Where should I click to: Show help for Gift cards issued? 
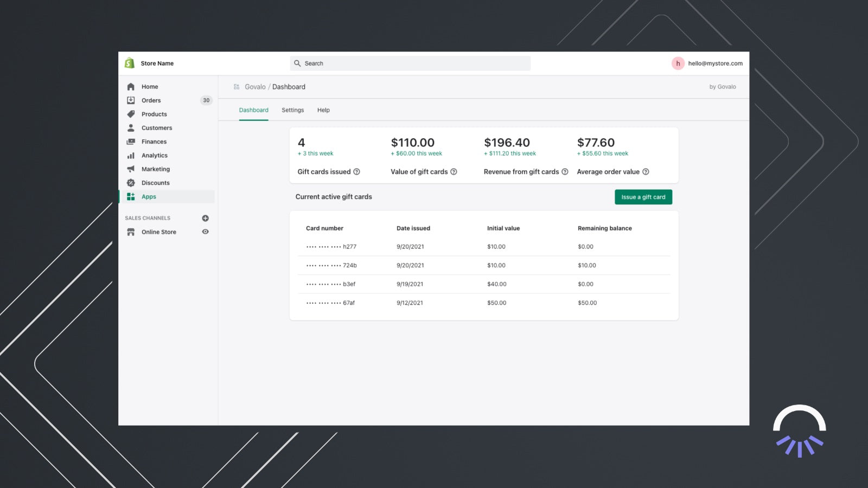pyautogui.click(x=356, y=172)
